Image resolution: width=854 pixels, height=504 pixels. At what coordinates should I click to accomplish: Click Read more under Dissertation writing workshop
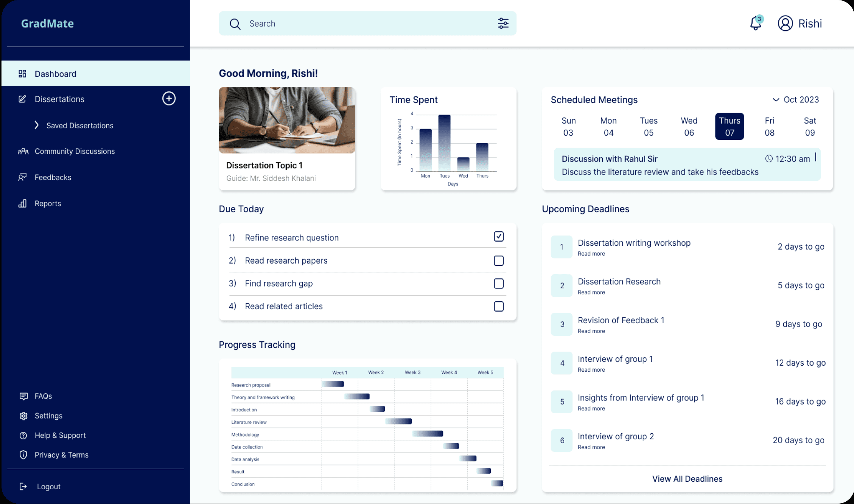pos(591,254)
